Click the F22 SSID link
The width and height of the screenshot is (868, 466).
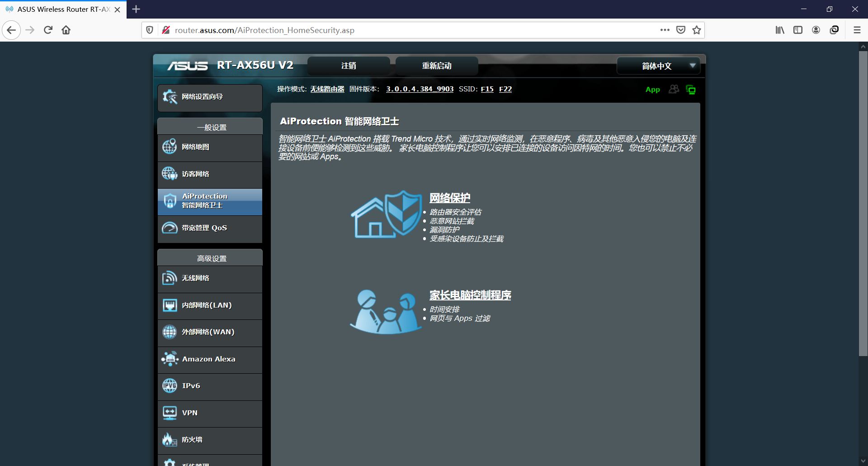pos(505,89)
